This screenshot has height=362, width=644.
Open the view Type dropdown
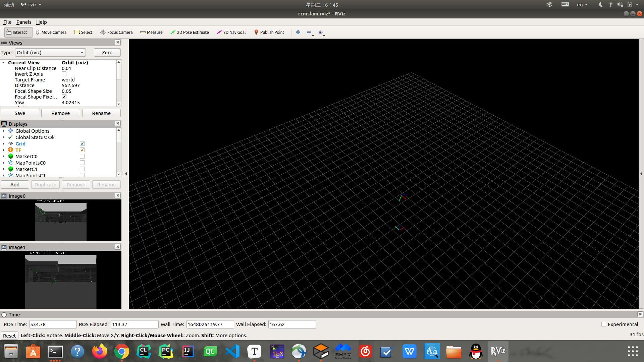50,53
